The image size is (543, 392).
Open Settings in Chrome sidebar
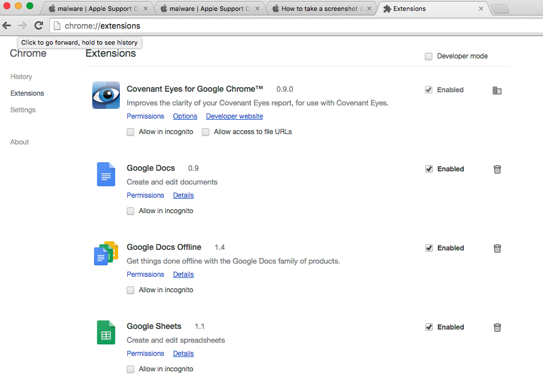click(x=23, y=110)
